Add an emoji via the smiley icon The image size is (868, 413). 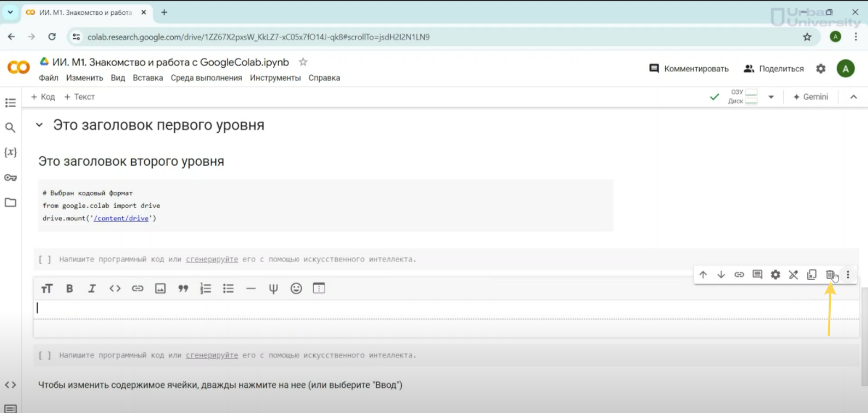pyautogui.click(x=296, y=288)
